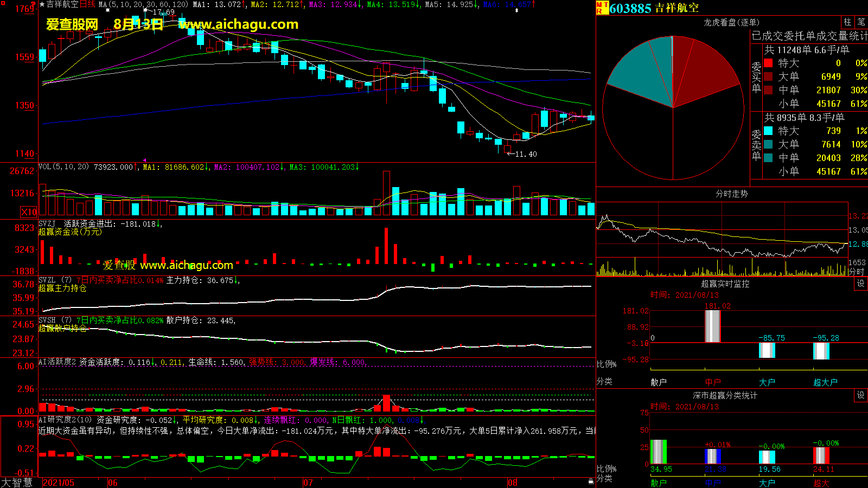Click the small lock icon on the date axis
The image size is (868, 488).
coord(591,481)
